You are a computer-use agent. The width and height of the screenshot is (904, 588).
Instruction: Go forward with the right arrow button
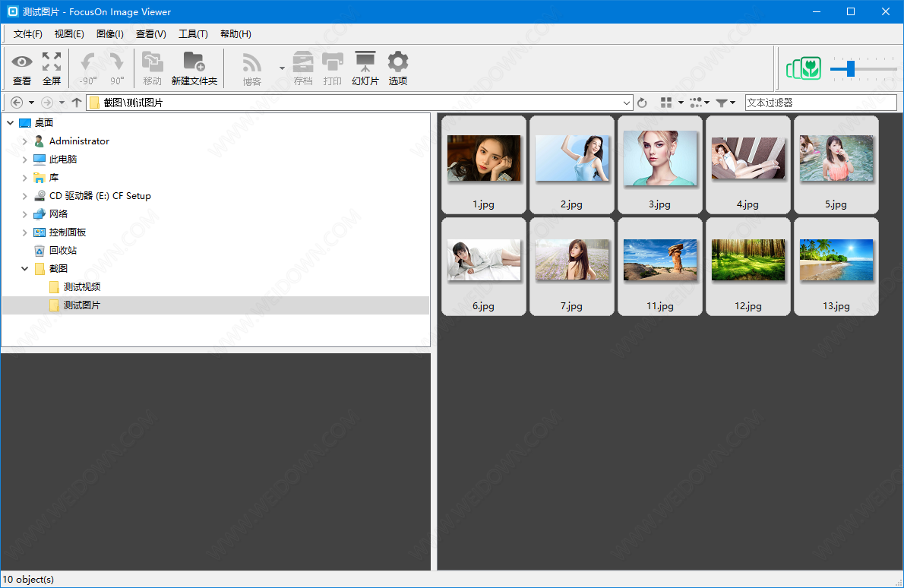47,103
